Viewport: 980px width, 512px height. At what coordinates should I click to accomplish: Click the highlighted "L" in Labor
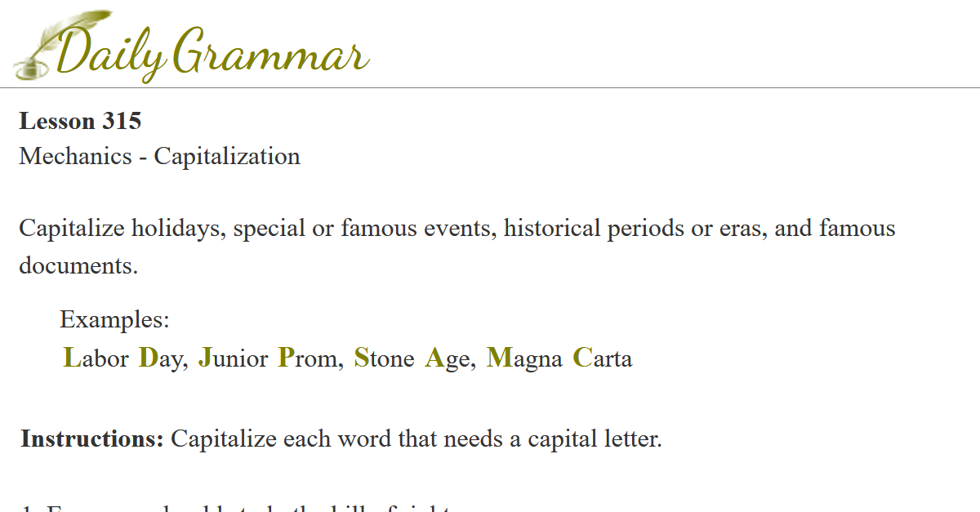(71, 358)
